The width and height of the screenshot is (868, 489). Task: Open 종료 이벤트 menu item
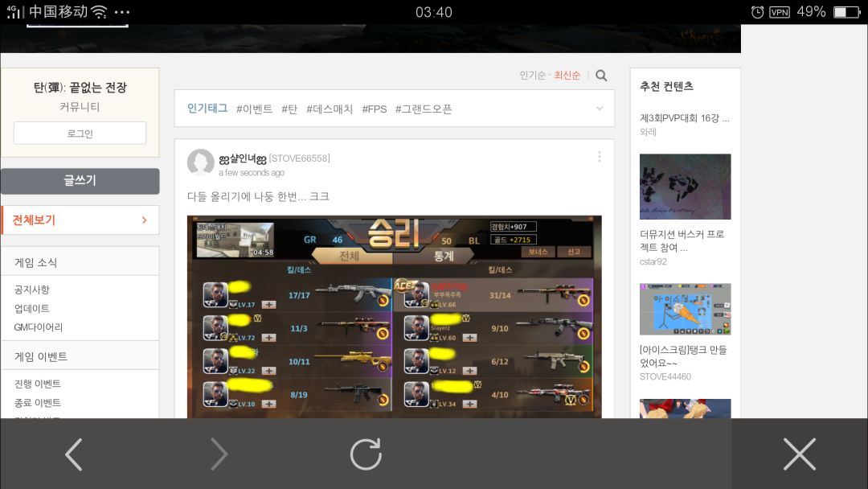click(x=37, y=403)
